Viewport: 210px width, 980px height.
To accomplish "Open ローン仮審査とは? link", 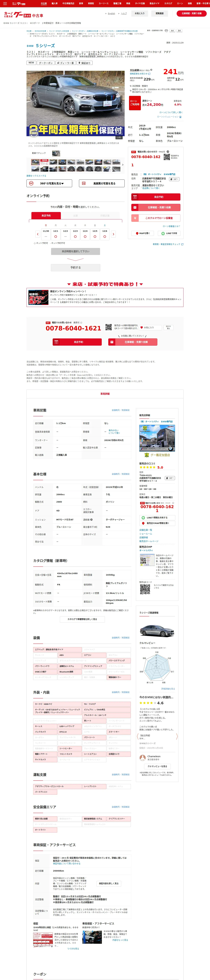I will [x=172, y=226].
